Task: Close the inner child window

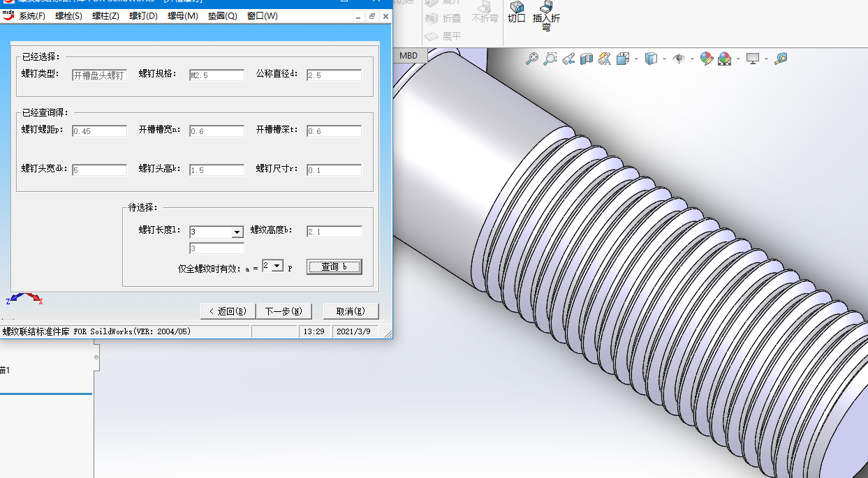Action: coord(384,16)
